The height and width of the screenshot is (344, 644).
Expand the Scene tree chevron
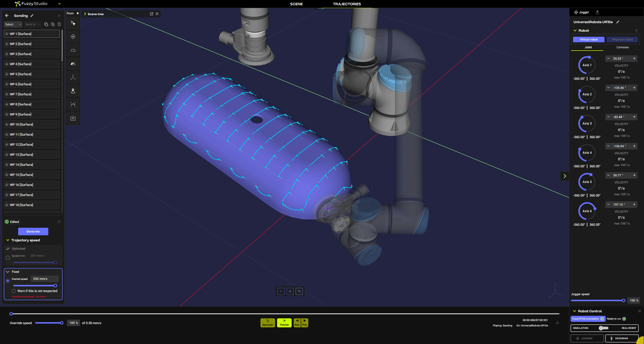point(85,14)
